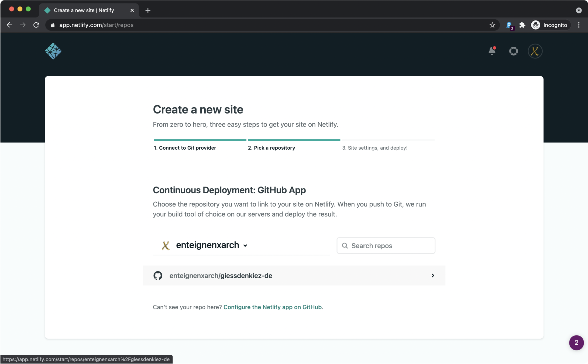The height and width of the screenshot is (364, 588).
Task: Open the purple 2 badge bubble
Action: click(576, 342)
